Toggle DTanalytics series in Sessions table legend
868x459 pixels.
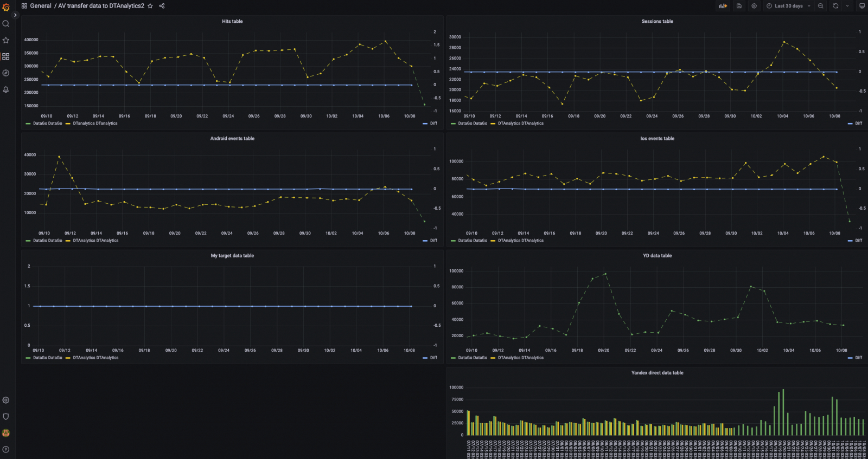[x=517, y=124]
